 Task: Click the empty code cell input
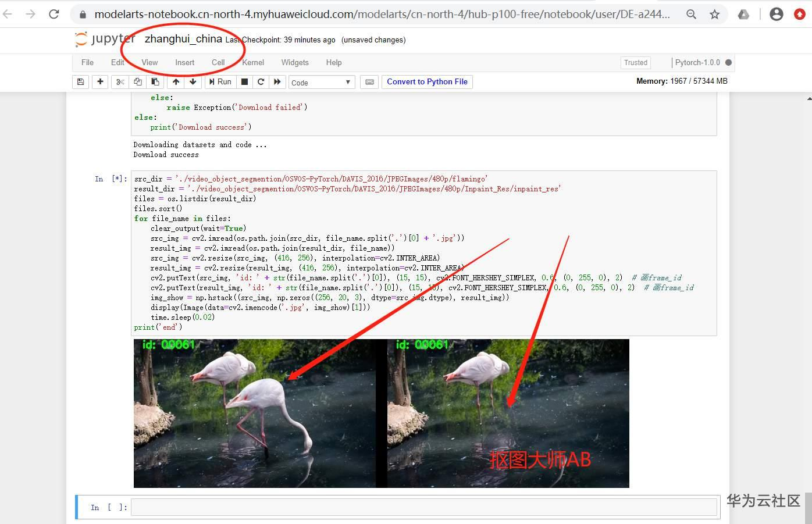423,507
